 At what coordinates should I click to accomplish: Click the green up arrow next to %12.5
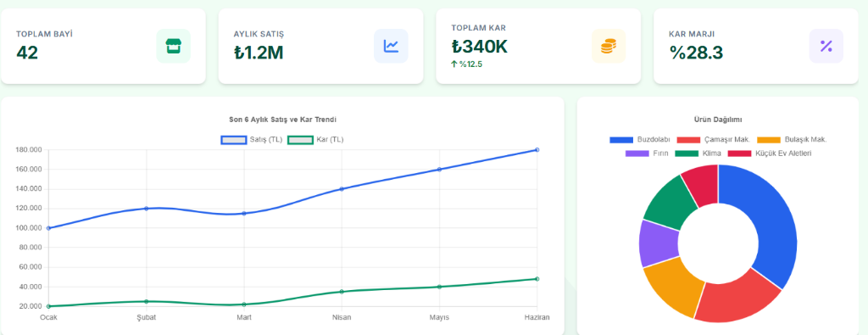[454, 64]
